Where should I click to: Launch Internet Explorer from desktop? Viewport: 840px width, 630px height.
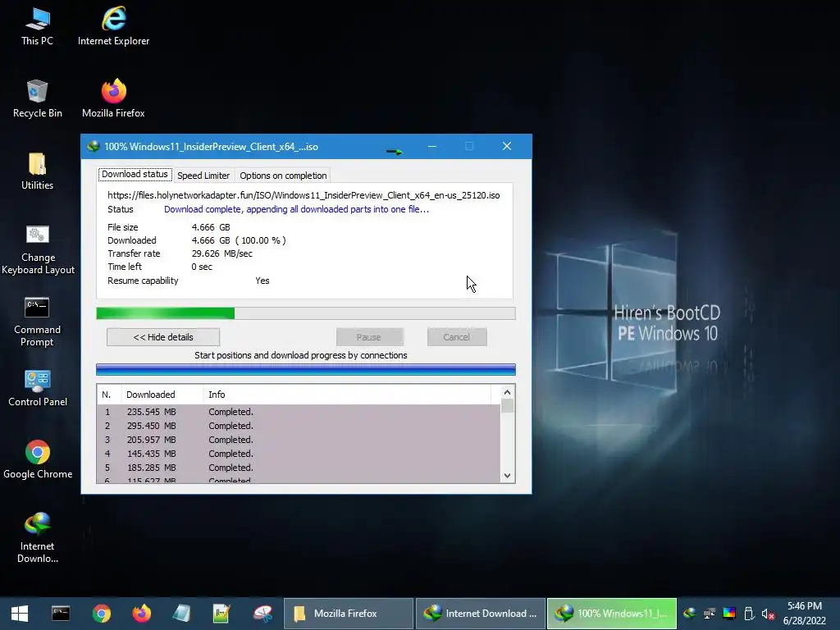point(113,27)
